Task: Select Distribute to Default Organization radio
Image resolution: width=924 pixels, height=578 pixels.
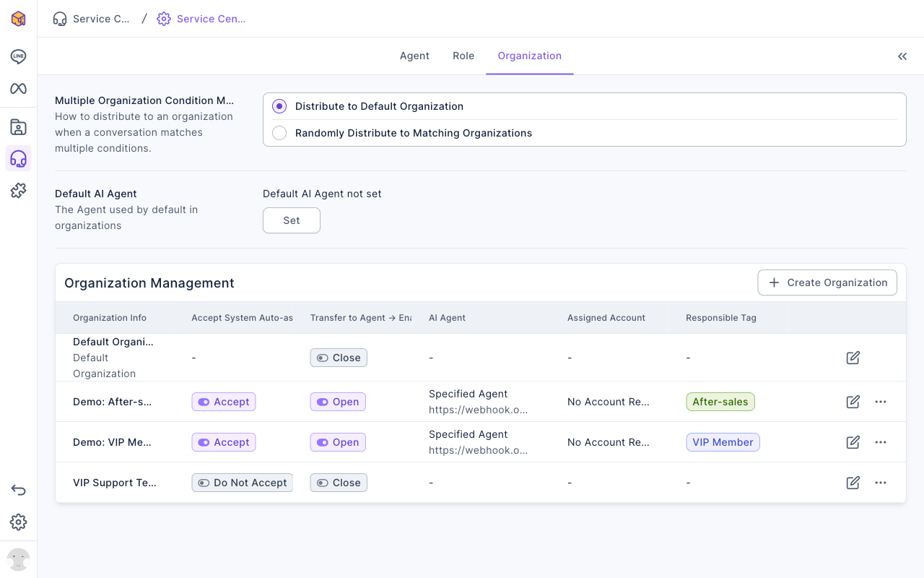Action: click(x=279, y=106)
